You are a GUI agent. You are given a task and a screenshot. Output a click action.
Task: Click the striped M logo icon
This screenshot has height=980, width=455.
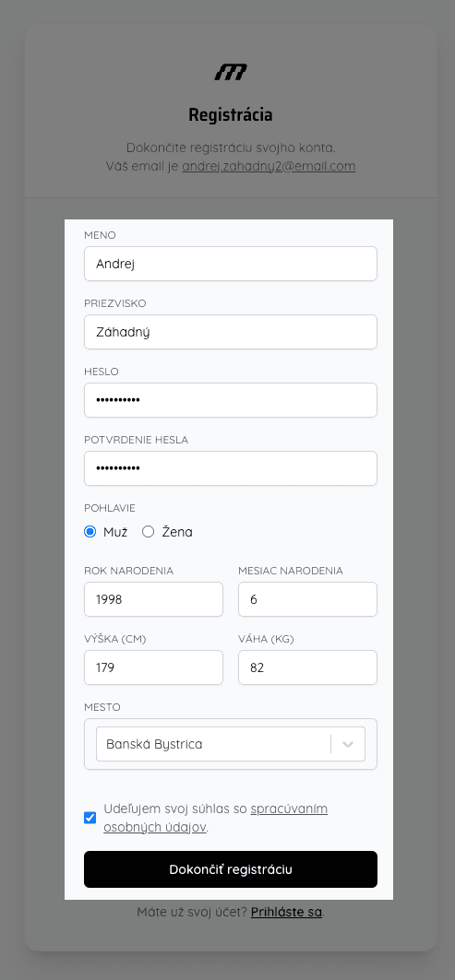[x=231, y=73]
